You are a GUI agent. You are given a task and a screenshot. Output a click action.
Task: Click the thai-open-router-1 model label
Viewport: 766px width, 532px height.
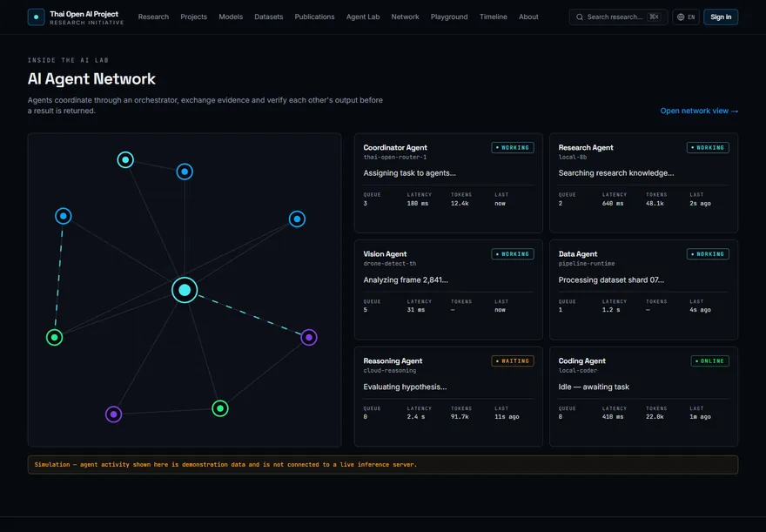[x=394, y=158]
